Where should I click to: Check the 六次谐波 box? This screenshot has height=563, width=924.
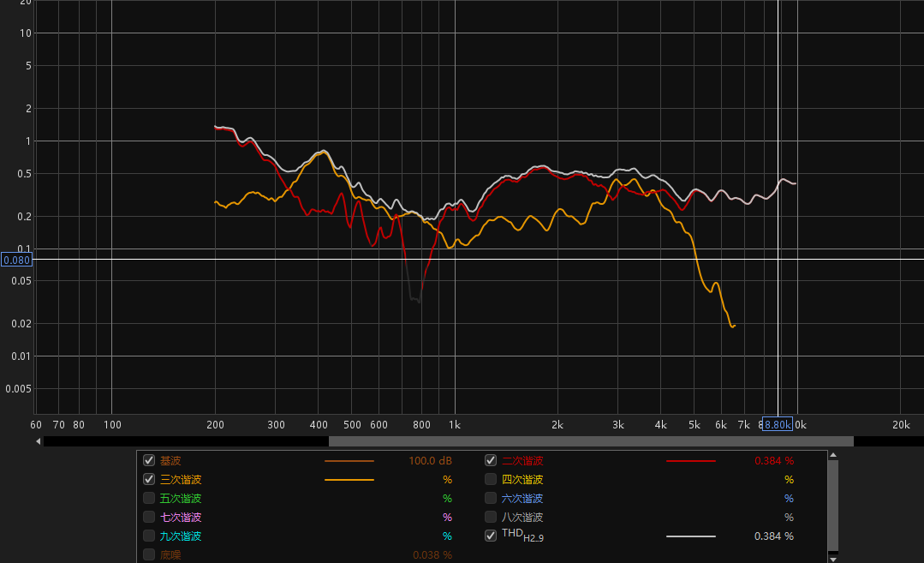[491, 498]
